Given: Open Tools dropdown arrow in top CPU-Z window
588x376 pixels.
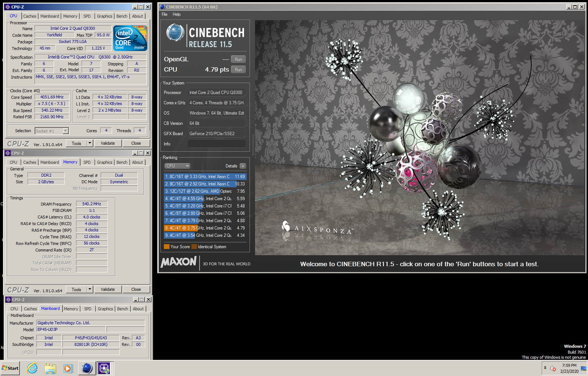Looking at the screenshot, I should 90,143.
